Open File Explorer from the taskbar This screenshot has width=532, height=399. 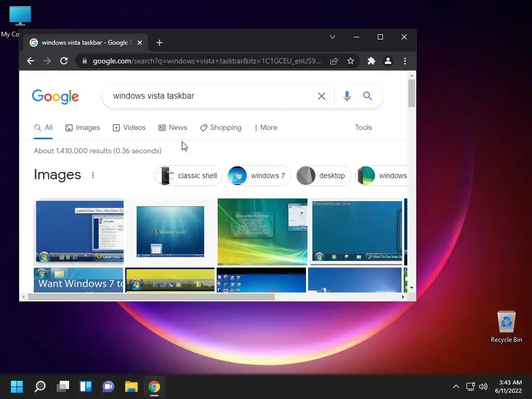[x=131, y=387]
